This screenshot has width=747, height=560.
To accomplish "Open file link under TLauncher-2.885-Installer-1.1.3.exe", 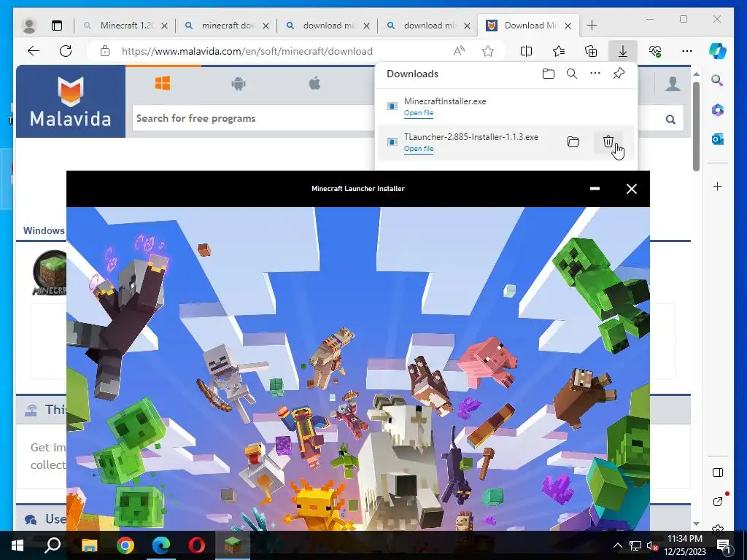I will click(418, 149).
